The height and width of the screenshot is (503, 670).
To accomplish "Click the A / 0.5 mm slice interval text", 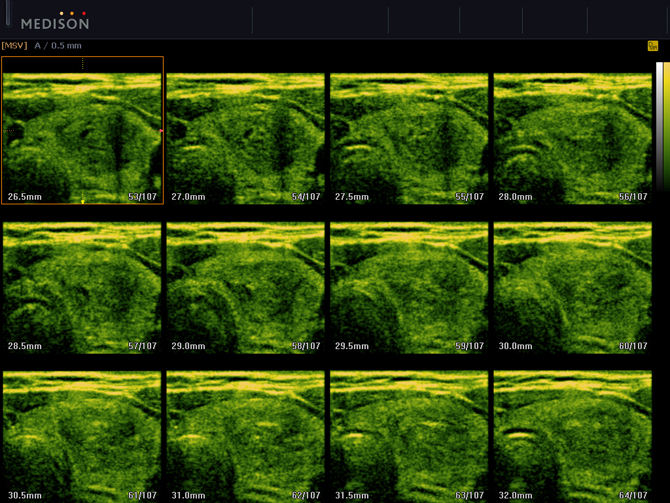I will click(x=58, y=46).
